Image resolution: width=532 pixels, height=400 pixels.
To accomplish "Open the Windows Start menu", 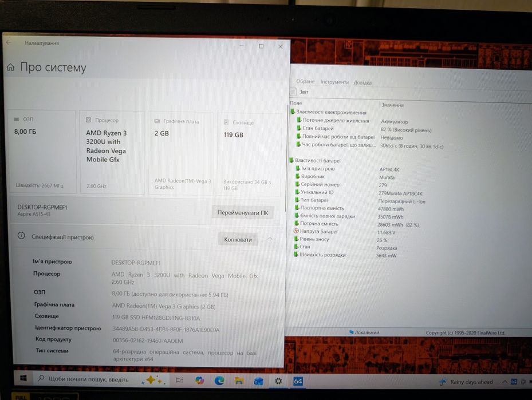I will click(x=23, y=378).
